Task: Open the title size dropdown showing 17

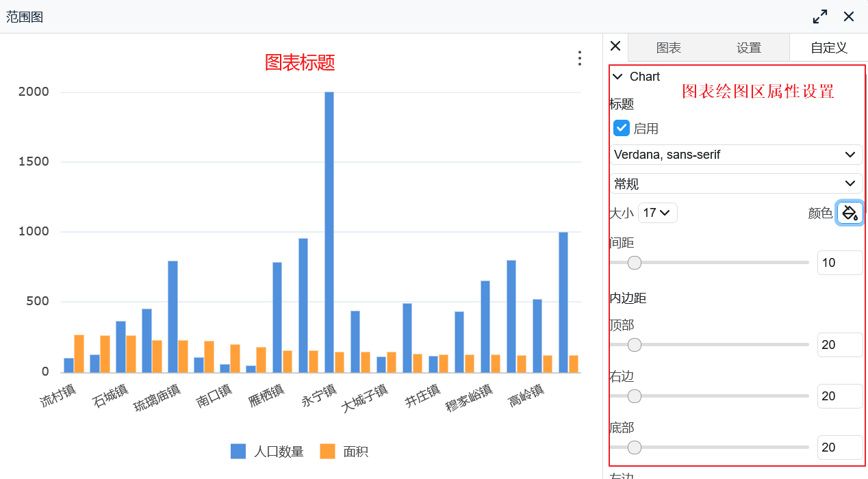Action: click(x=657, y=213)
